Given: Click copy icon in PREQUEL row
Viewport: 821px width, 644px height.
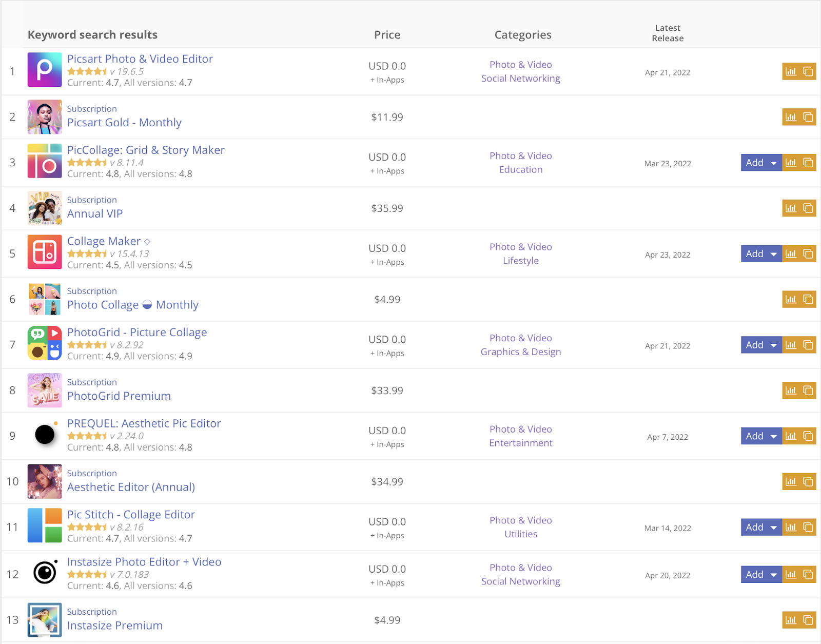Looking at the screenshot, I should pos(808,436).
